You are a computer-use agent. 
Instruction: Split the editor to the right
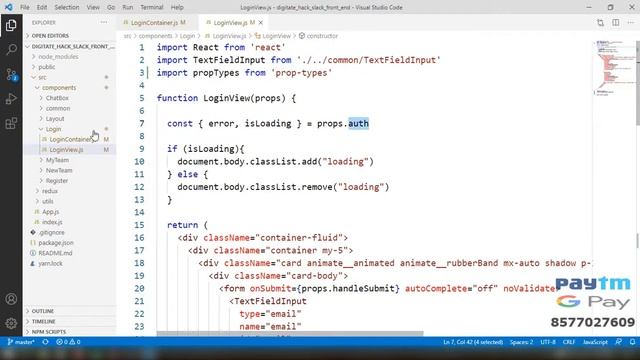tap(616, 23)
